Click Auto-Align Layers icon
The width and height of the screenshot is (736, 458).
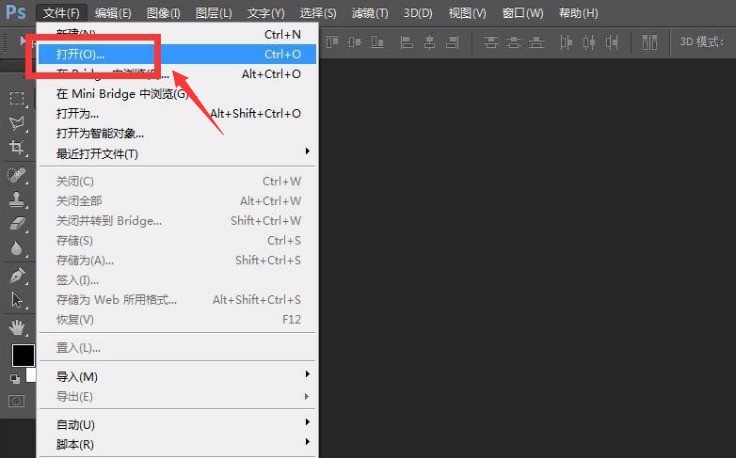pos(650,42)
